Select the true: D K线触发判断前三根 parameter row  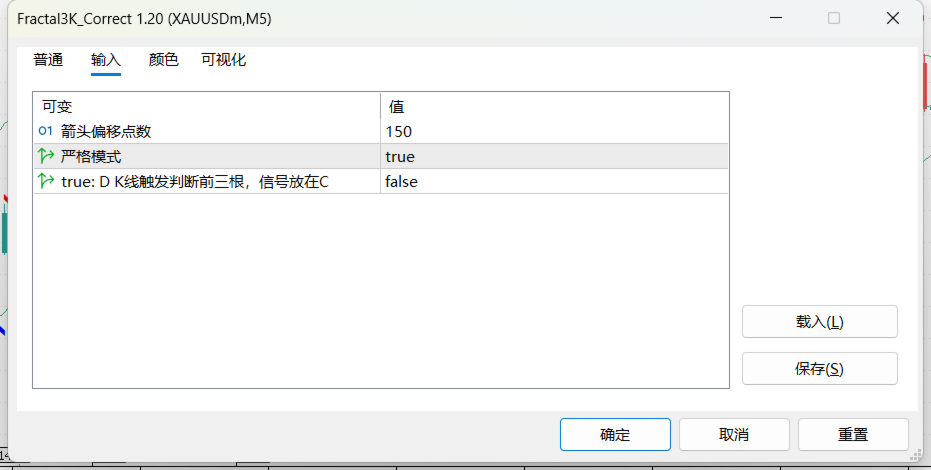381,181
